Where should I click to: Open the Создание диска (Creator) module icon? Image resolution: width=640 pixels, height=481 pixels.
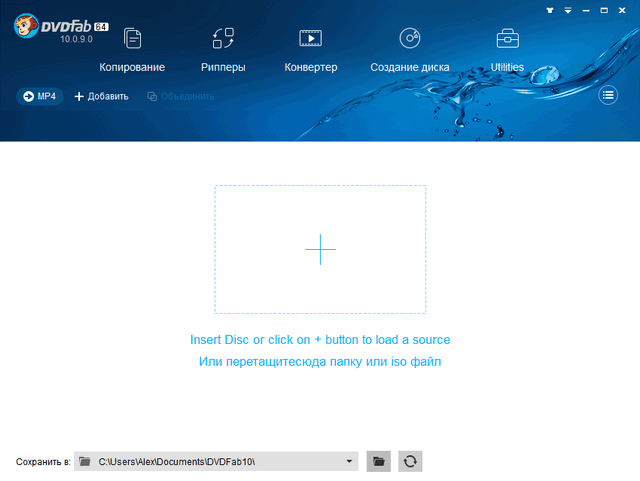pyautogui.click(x=410, y=38)
